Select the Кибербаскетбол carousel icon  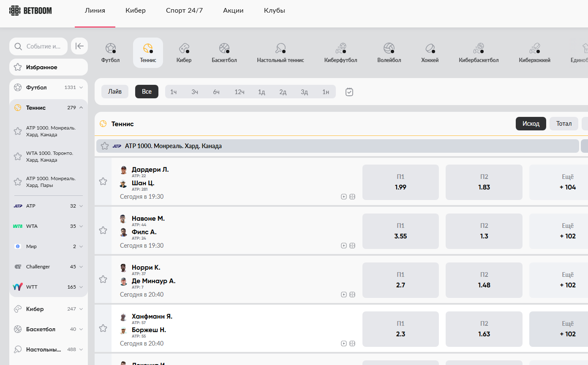[479, 53]
